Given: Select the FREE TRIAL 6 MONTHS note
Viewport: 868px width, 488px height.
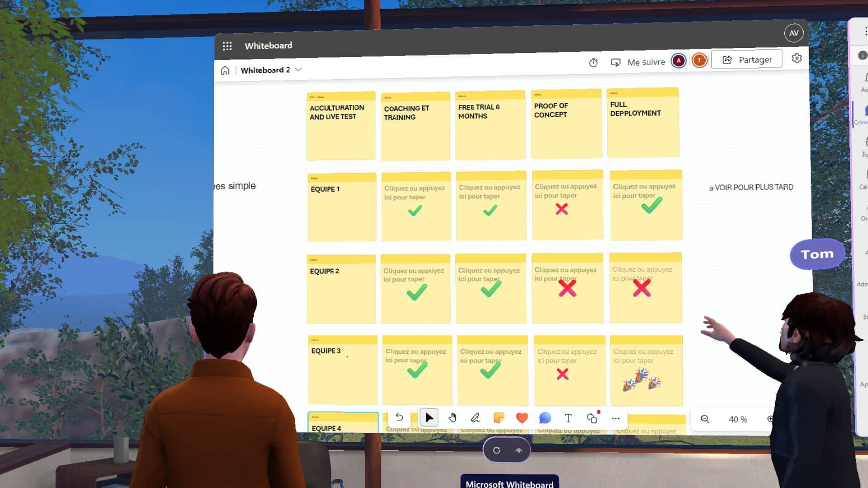Looking at the screenshot, I should coord(490,125).
